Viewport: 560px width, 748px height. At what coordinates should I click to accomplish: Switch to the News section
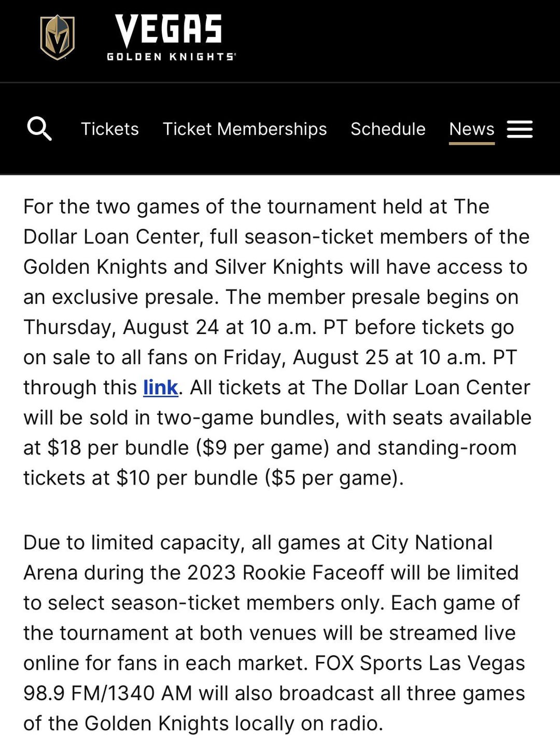[x=471, y=129]
